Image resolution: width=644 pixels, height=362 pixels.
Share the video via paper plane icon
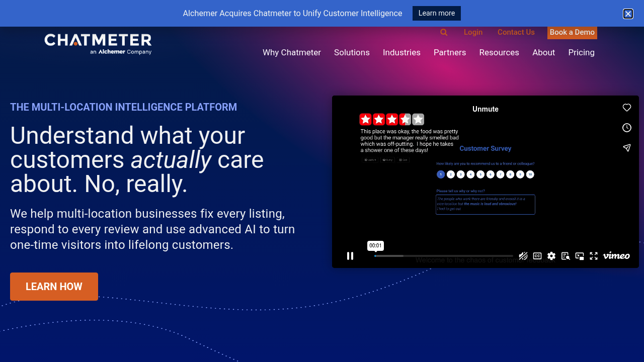(x=627, y=148)
